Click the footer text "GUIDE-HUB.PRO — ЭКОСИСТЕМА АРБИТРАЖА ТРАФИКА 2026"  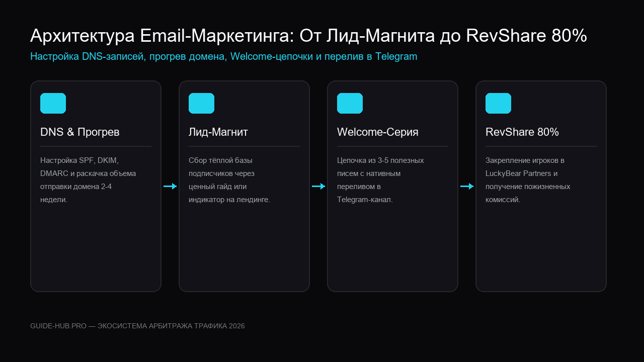click(137, 326)
